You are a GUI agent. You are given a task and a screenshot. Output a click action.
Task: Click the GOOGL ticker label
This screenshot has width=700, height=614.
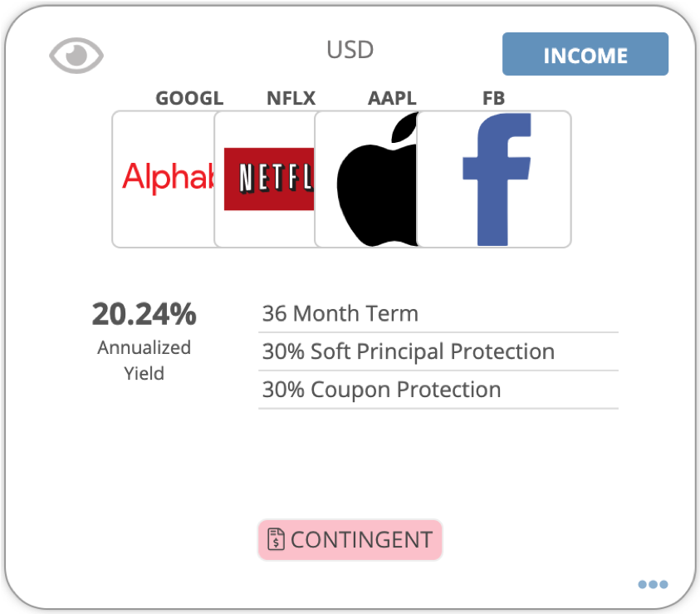pyautogui.click(x=189, y=98)
